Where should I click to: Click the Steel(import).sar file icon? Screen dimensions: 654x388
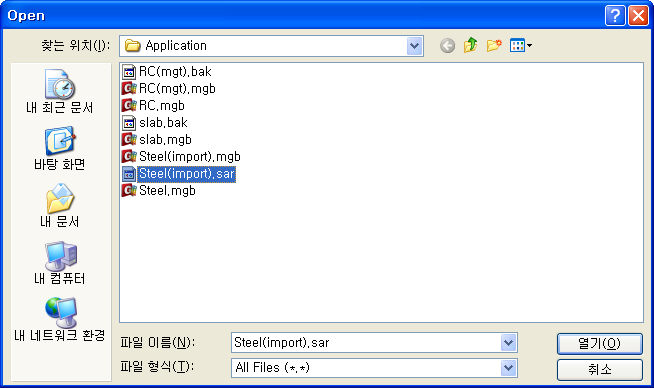[129, 174]
